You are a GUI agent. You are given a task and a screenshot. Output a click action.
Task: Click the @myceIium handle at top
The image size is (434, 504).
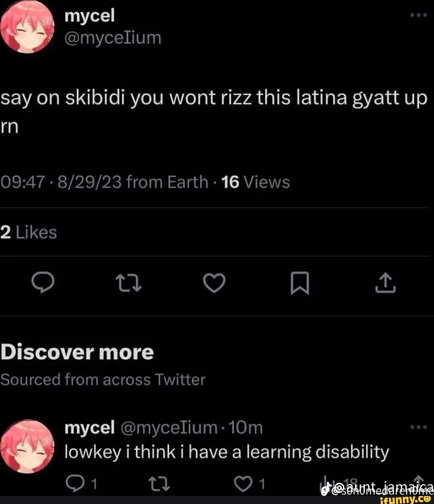(113, 38)
